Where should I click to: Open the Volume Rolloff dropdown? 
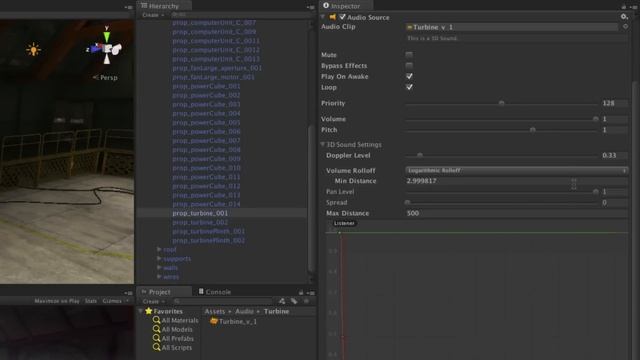pos(516,170)
